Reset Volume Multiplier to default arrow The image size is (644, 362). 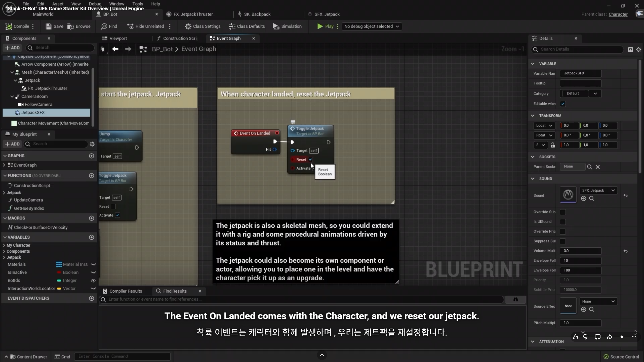point(626,251)
